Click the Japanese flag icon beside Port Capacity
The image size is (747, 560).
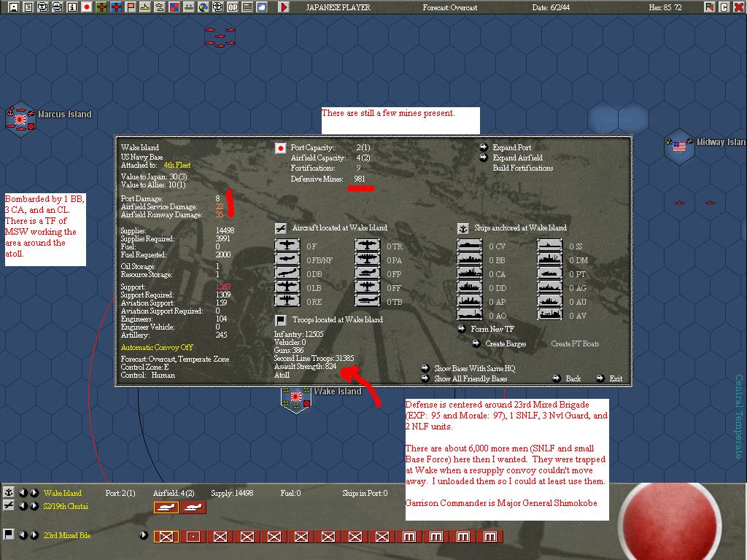[281, 148]
